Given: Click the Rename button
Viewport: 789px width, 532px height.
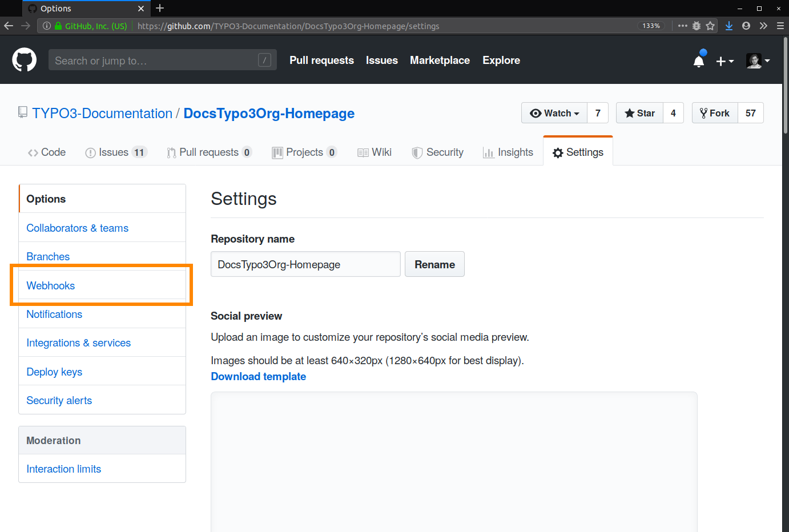Looking at the screenshot, I should pyautogui.click(x=434, y=264).
